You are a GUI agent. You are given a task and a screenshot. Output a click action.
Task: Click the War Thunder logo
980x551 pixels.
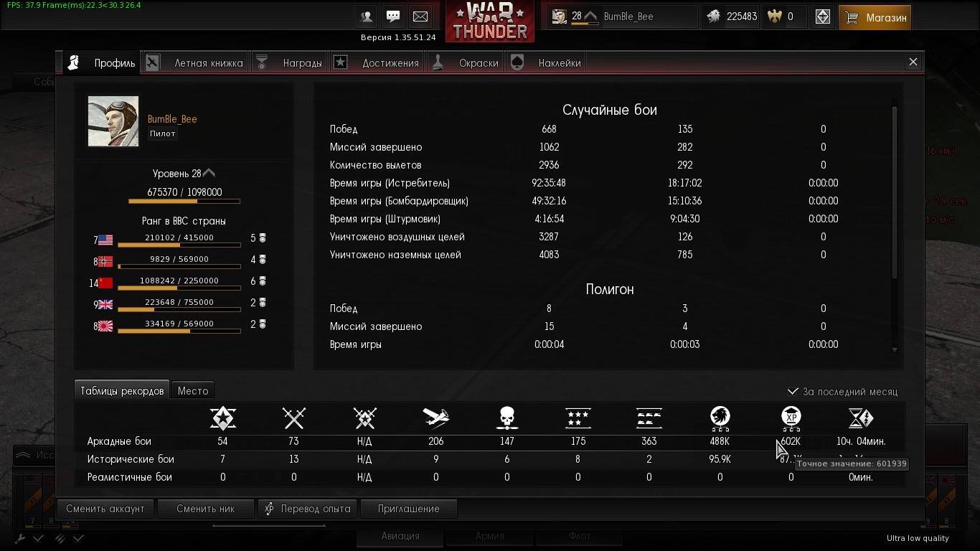pos(491,21)
